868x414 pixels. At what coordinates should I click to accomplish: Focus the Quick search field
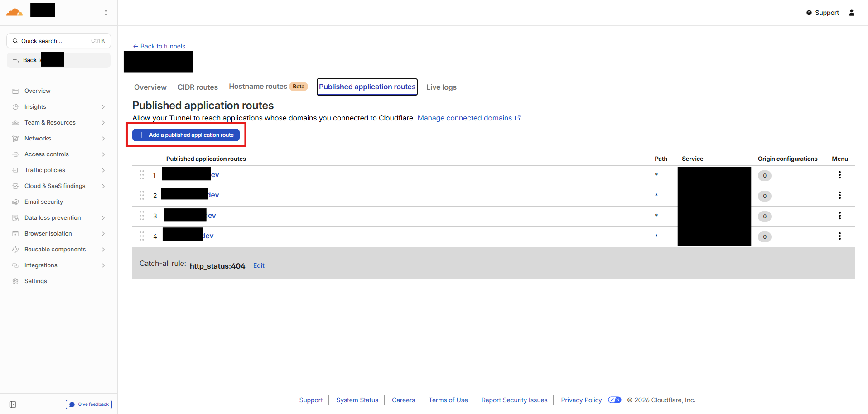coord(59,41)
